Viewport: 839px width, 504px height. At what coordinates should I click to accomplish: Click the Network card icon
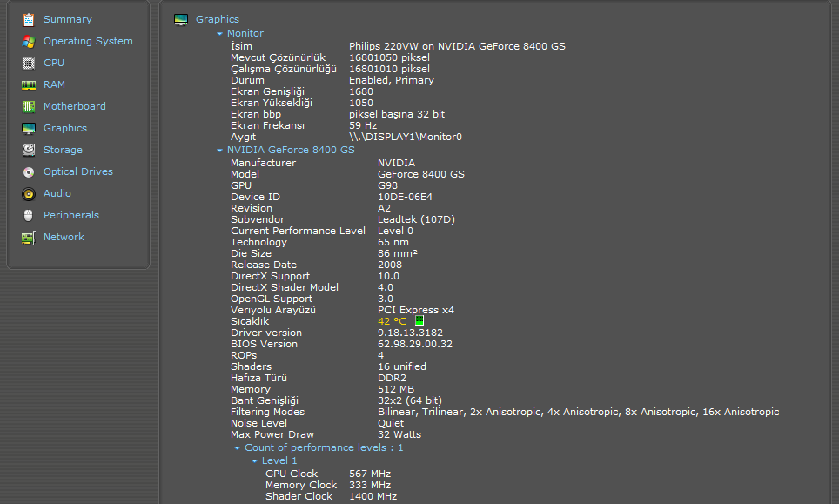pos(29,237)
